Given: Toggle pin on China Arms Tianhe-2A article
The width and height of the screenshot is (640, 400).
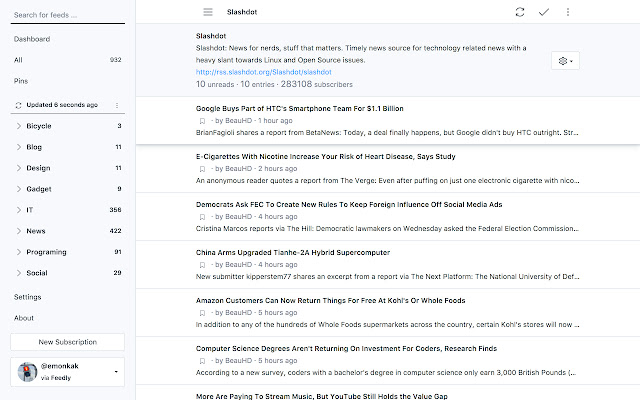Looking at the screenshot, I should [x=202, y=264].
